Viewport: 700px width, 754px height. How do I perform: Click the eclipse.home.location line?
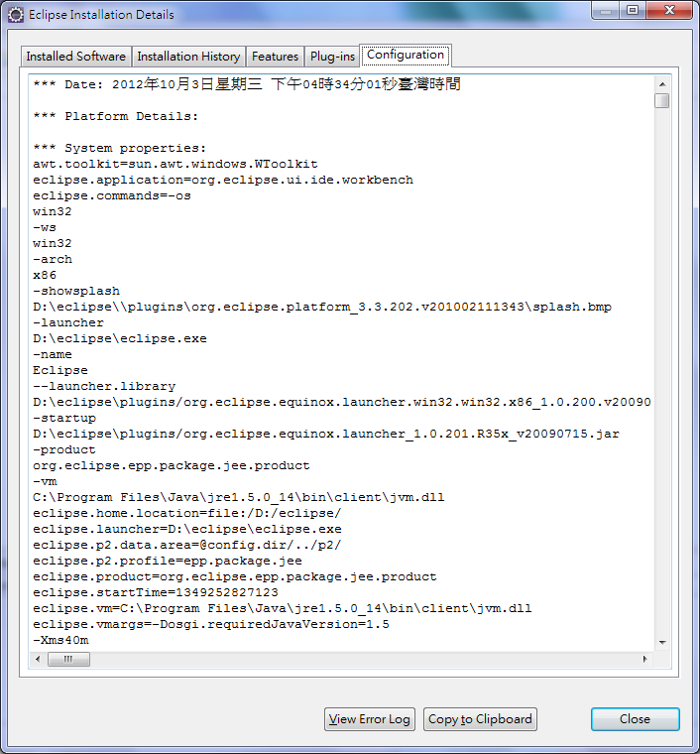point(186,513)
